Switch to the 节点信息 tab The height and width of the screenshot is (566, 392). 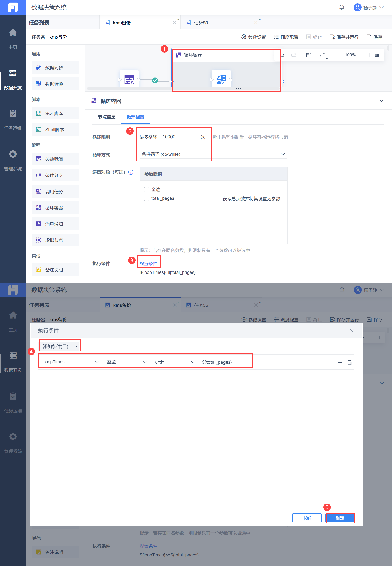click(107, 117)
